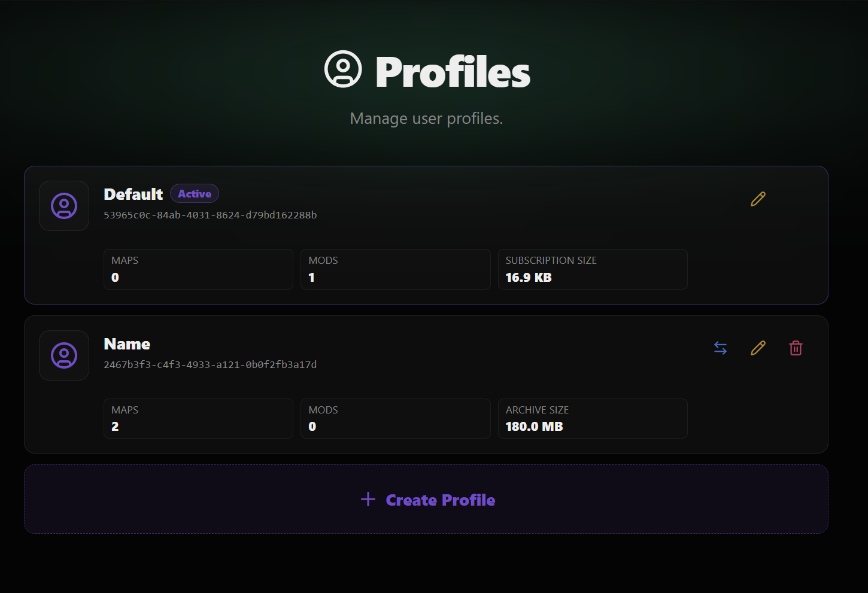Click the Name profile Mods box showing 0

(395, 418)
